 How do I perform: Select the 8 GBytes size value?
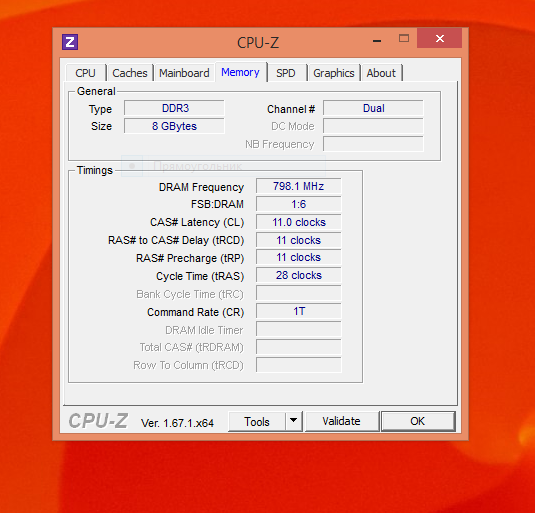coord(174,126)
